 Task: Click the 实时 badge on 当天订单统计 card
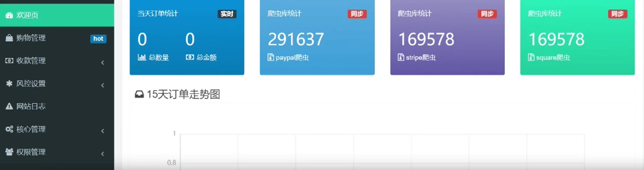coord(227,14)
